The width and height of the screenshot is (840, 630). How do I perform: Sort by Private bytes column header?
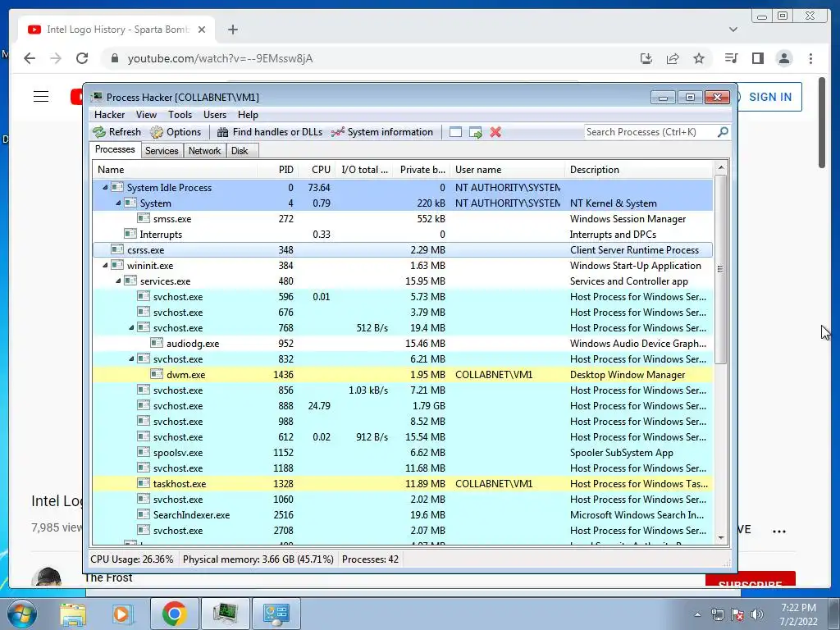pyautogui.click(x=422, y=170)
